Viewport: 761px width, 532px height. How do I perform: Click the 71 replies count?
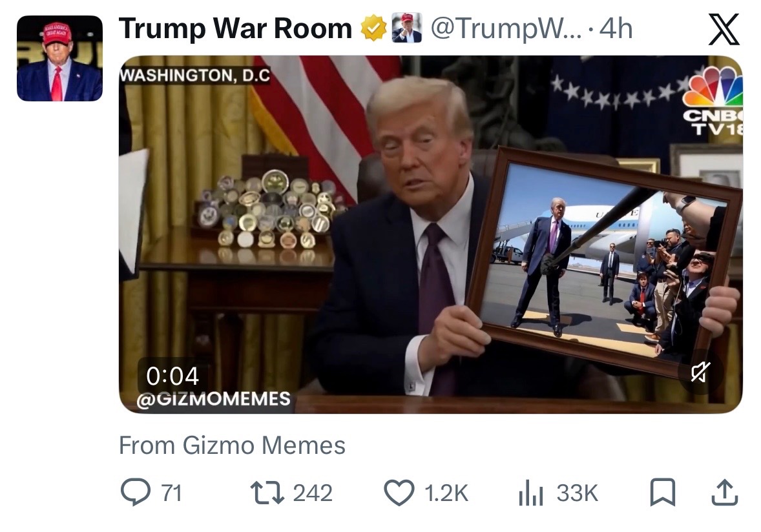click(x=172, y=493)
